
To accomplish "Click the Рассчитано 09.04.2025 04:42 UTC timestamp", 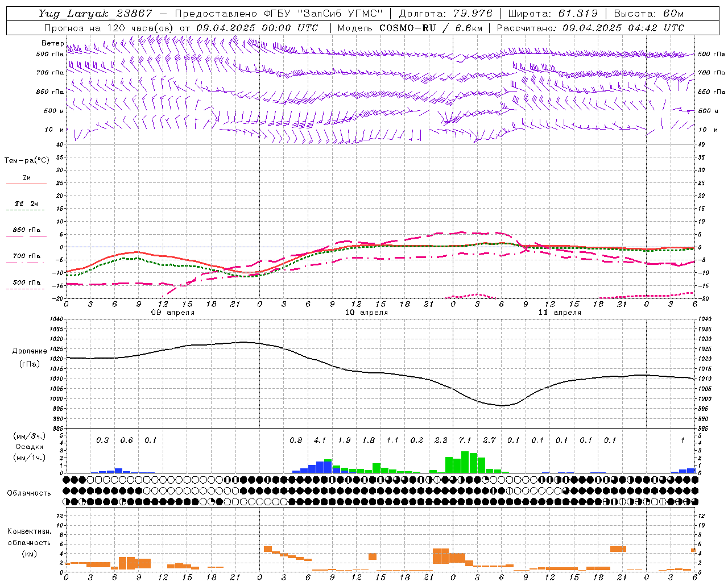I will tap(590, 28).
